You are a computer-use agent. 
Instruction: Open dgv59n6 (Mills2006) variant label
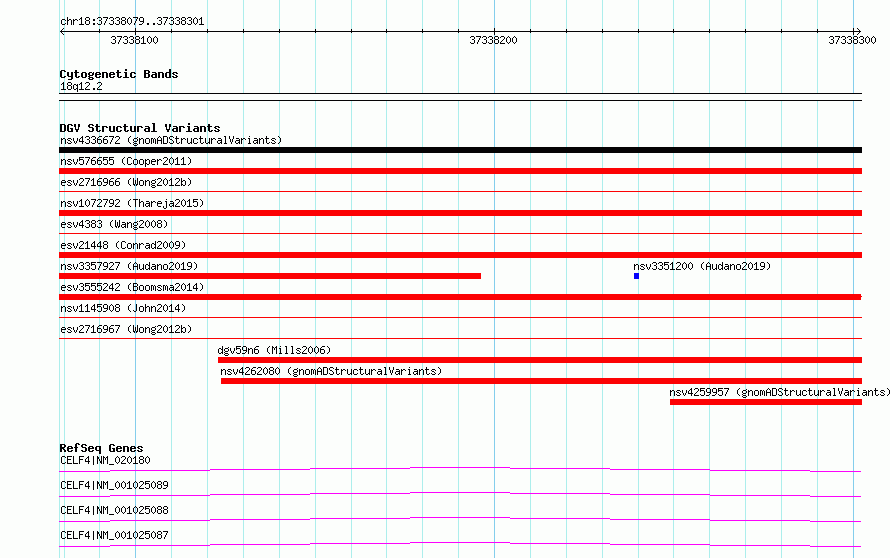(x=274, y=350)
